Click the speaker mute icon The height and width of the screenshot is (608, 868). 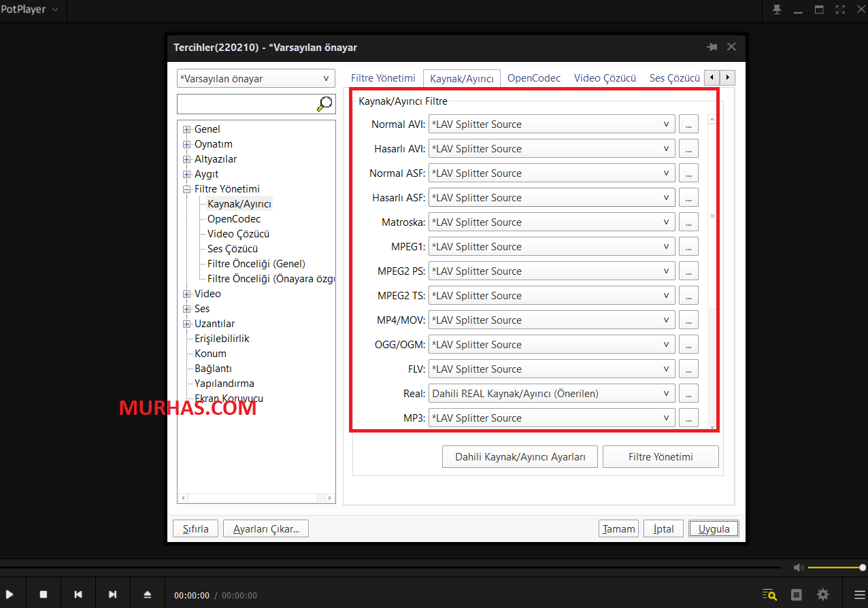click(x=799, y=567)
